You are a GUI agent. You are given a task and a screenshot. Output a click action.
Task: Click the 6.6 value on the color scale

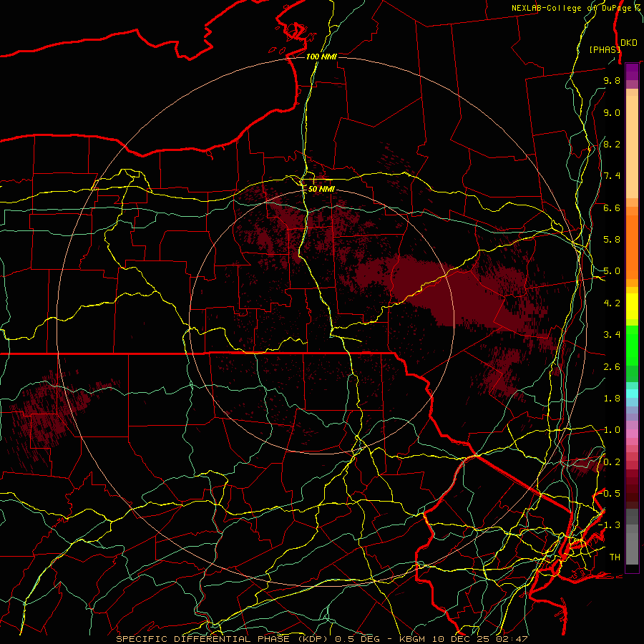pyautogui.click(x=612, y=208)
